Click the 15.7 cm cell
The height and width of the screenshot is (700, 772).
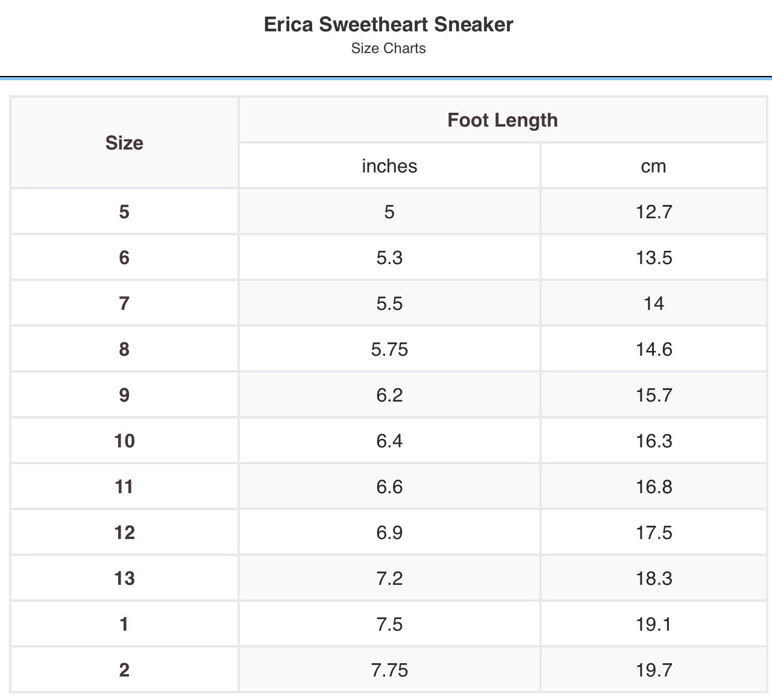tap(654, 395)
